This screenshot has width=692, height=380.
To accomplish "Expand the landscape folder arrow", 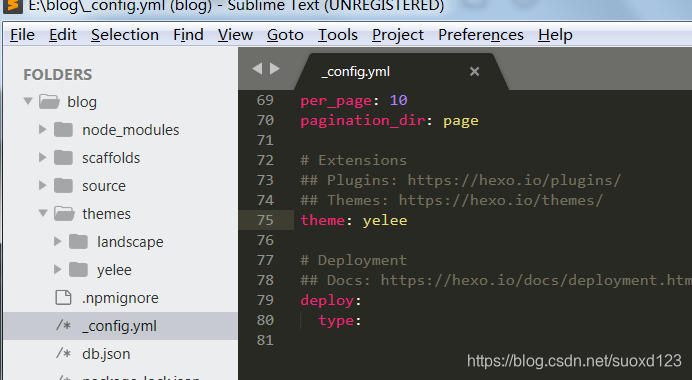I will [x=57, y=241].
